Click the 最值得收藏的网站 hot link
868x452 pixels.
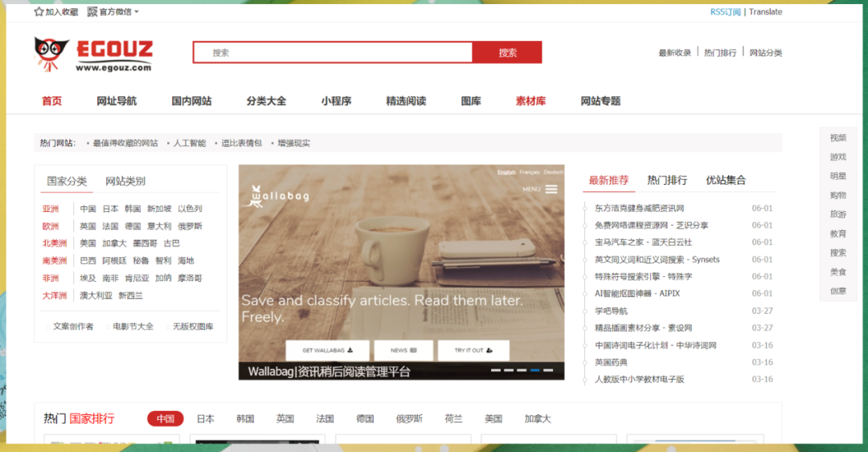pyautogui.click(x=125, y=143)
